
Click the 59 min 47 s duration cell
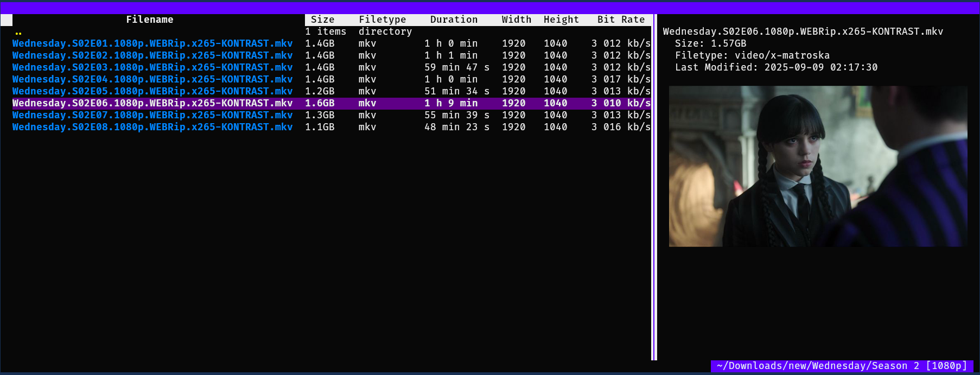457,67
